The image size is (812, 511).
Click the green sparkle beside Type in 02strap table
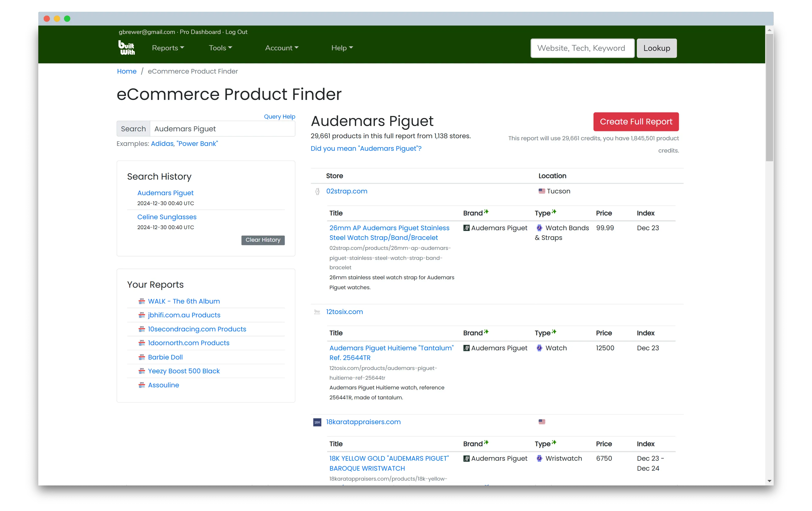(554, 212)
